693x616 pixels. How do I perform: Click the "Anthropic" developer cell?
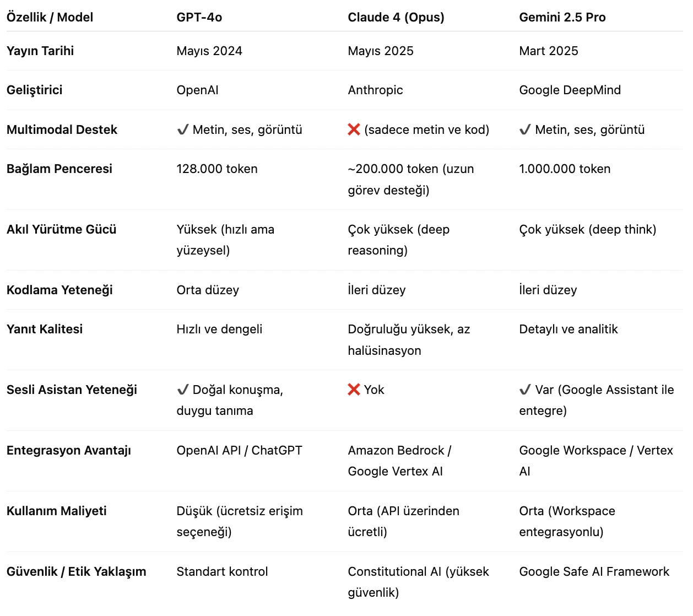(x=375, y=90)
